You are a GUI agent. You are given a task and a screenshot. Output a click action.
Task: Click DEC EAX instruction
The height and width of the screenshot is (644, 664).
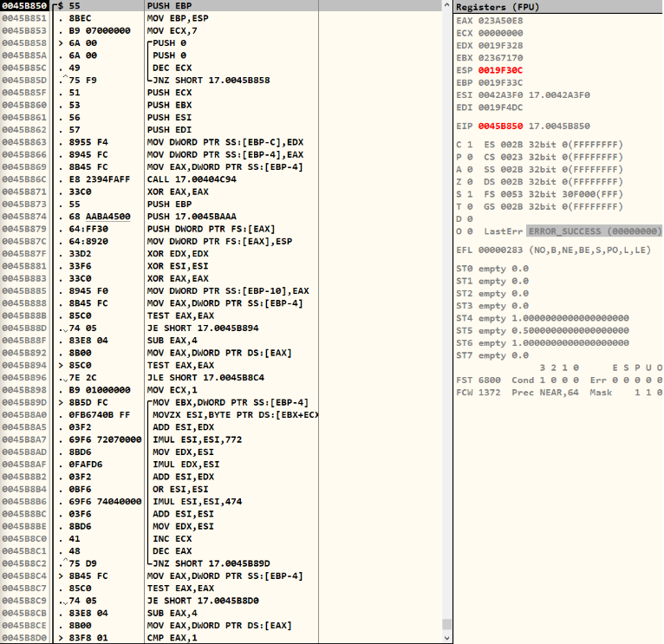tap(173, 551)
